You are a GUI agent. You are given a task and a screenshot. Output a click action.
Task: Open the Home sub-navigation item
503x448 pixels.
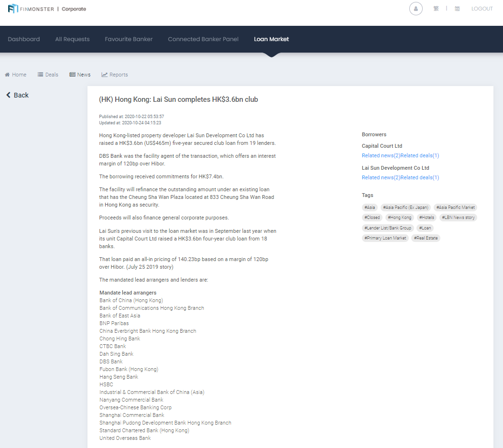[x=16, y=75]
